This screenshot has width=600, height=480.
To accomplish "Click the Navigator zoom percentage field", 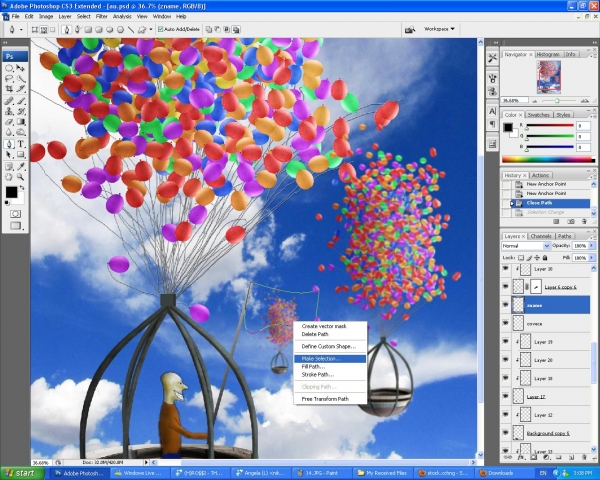I will coord(514,100).
